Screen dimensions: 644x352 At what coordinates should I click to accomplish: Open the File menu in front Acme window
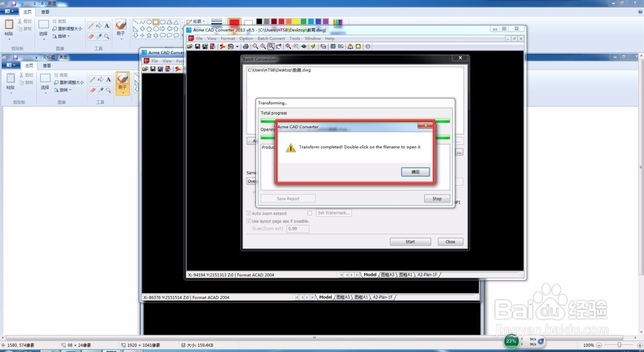(x=199, y=38)
